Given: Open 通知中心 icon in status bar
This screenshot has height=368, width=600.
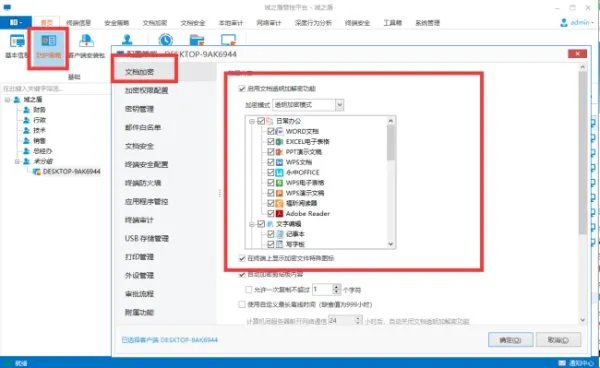Looking at the screenshot, I should (562, 363).
